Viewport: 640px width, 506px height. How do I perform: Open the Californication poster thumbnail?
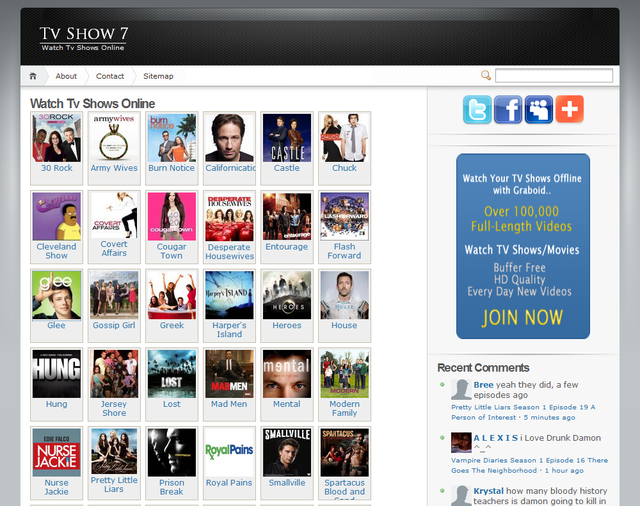229,138
